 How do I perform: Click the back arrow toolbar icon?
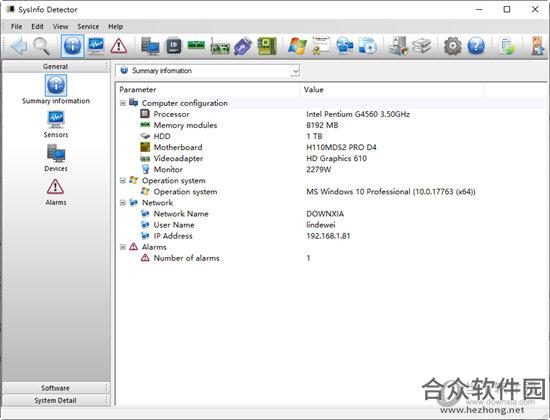(x=19, y=46)
